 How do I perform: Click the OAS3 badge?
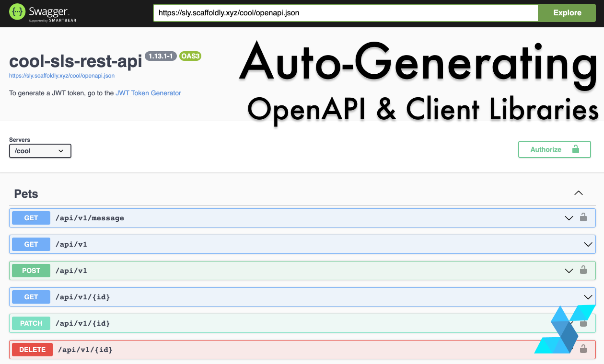[x=190, y=56]
